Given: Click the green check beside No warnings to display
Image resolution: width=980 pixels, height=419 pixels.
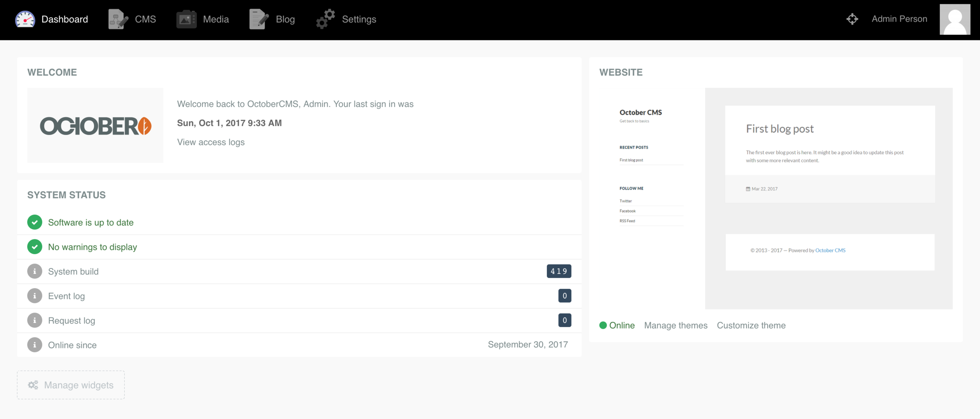Looking at the screenshot, I should pos(34,247).
